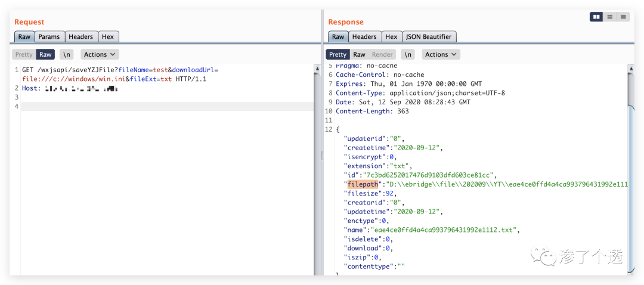
Task: Click the response vertical scrollbar thumb
Action: tap(631, 189)
